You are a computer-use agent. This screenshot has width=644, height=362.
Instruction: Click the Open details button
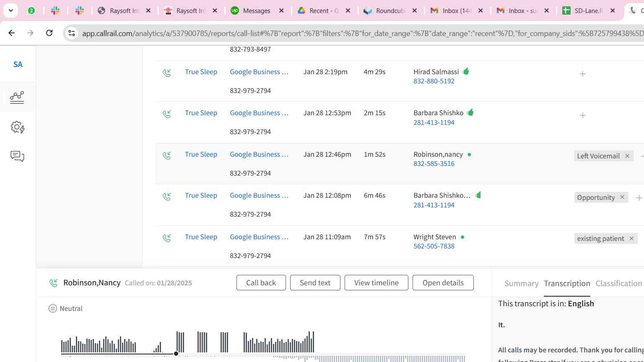tap(443, 282)
